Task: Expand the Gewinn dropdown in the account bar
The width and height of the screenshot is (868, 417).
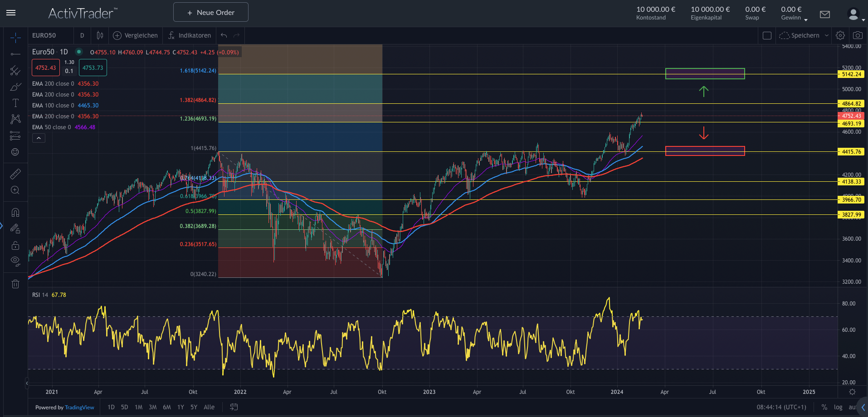Action: click(x=806, y=19)
